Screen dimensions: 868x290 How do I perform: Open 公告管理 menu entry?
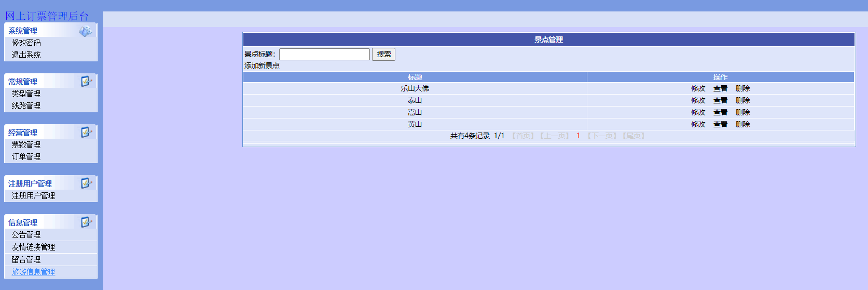click(x=26, y=234)
